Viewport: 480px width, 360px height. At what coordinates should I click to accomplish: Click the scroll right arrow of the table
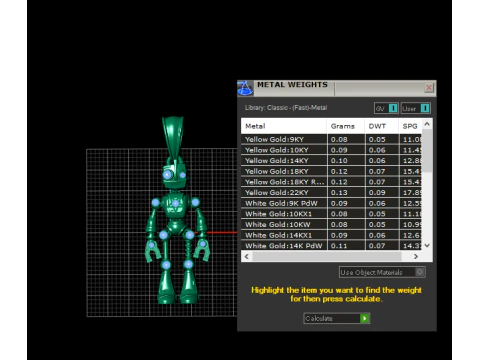coord(416,256)
